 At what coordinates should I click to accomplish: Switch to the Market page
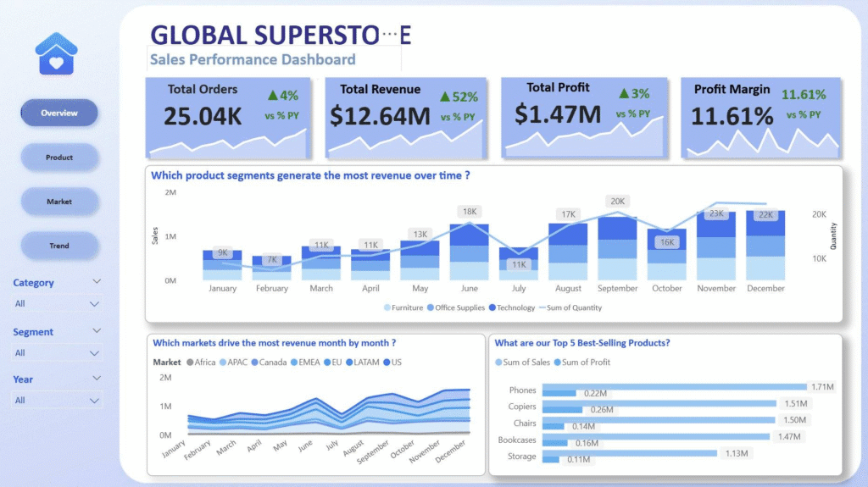[x=59, y=202]
